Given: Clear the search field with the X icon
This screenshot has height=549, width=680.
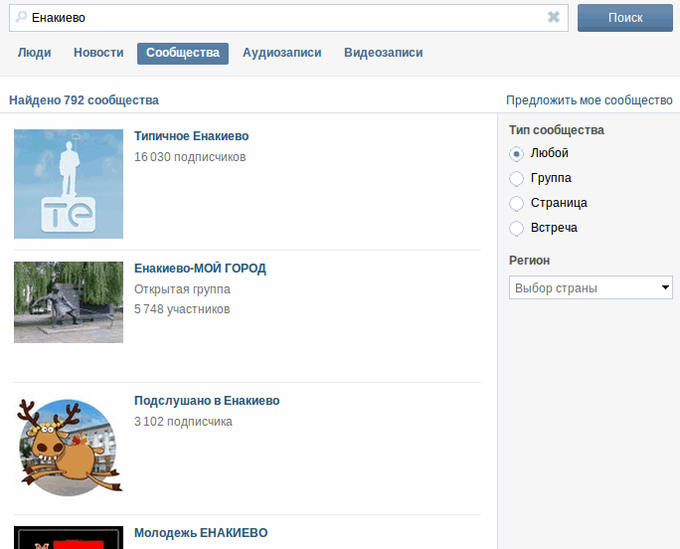Looking at the screenshot, I should [553, 17].
